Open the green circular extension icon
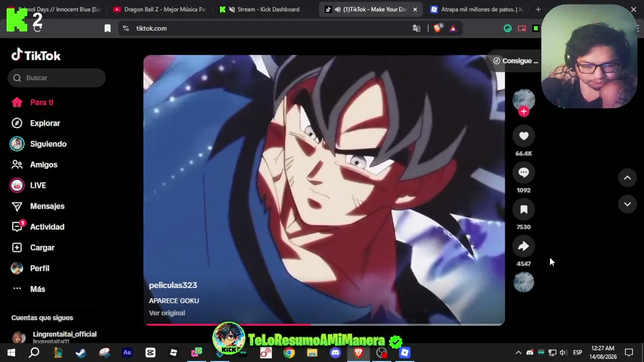Viewport: 644px width, 362px height. click(508, 29)
